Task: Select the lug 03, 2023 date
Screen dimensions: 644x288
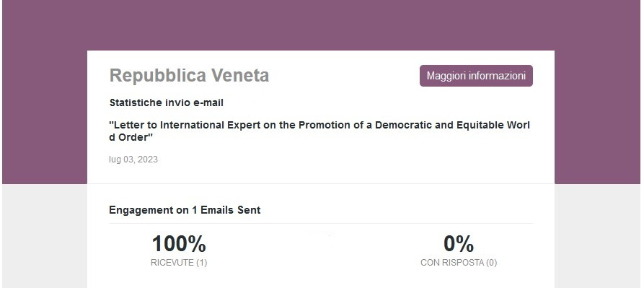Action: click(133, 160)
